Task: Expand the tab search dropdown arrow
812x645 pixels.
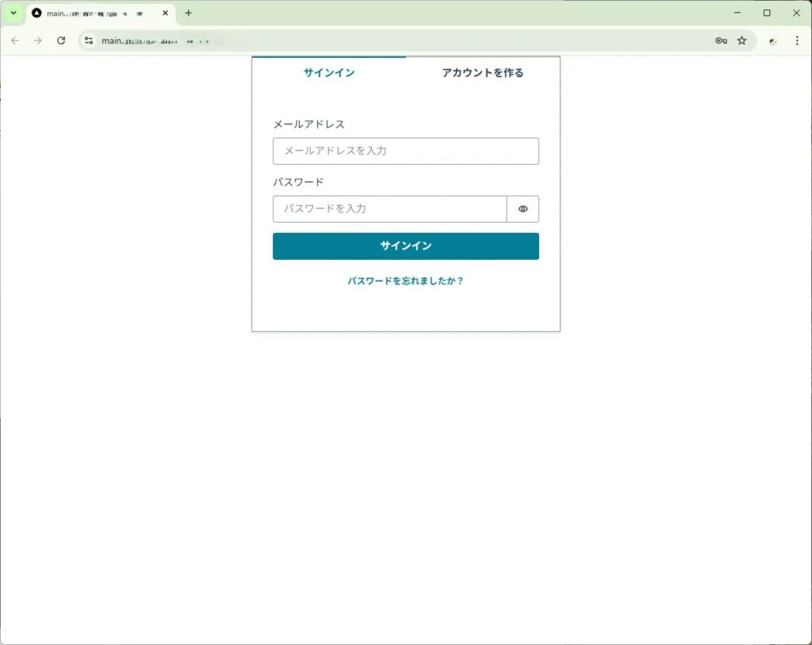Action: pyautogui.click(x=13, y=13)
